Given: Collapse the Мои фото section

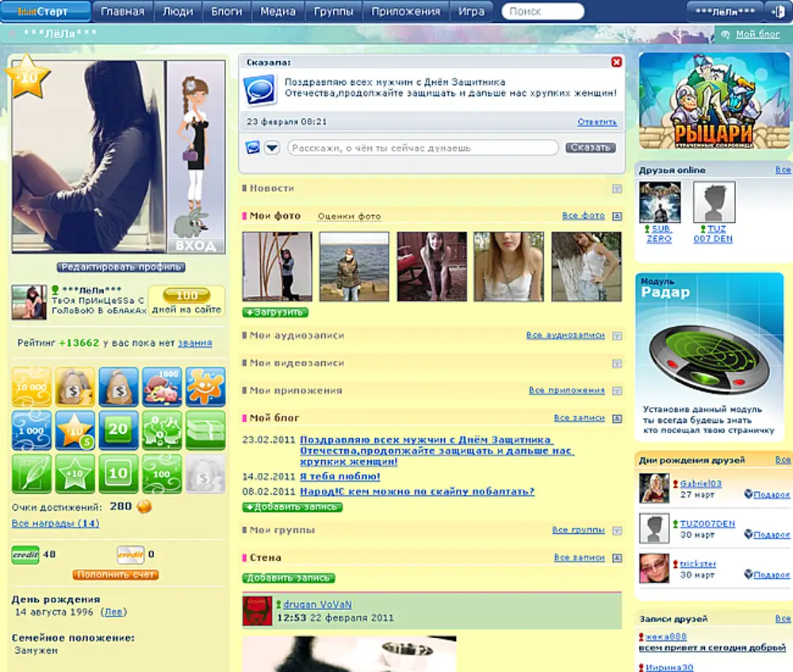Looking at the screenshot, I should (616, 216).
